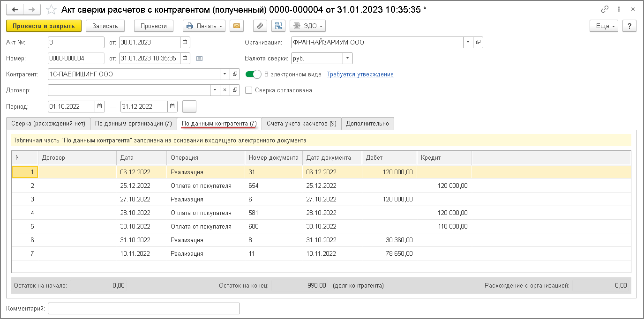Switch to "Счета учета расчетов (9)" tab

coord(301,124)
